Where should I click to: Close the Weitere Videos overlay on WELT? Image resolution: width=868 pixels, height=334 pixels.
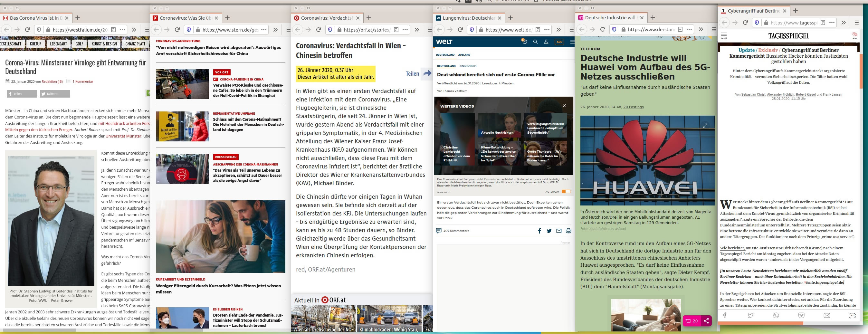coord(564,106)
